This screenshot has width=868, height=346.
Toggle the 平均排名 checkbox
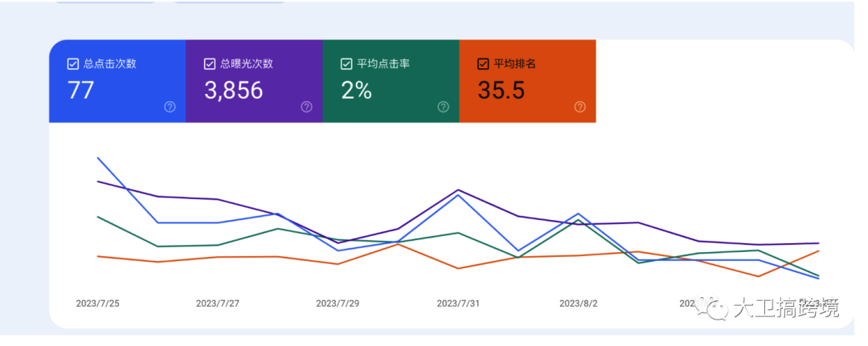pyautogui.click(x=483, y=64)
